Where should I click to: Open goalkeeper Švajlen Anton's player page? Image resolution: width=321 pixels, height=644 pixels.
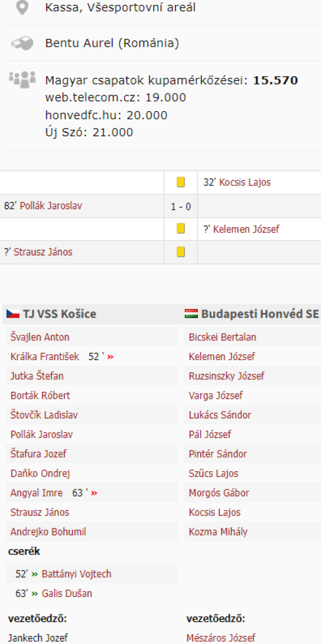40,337
